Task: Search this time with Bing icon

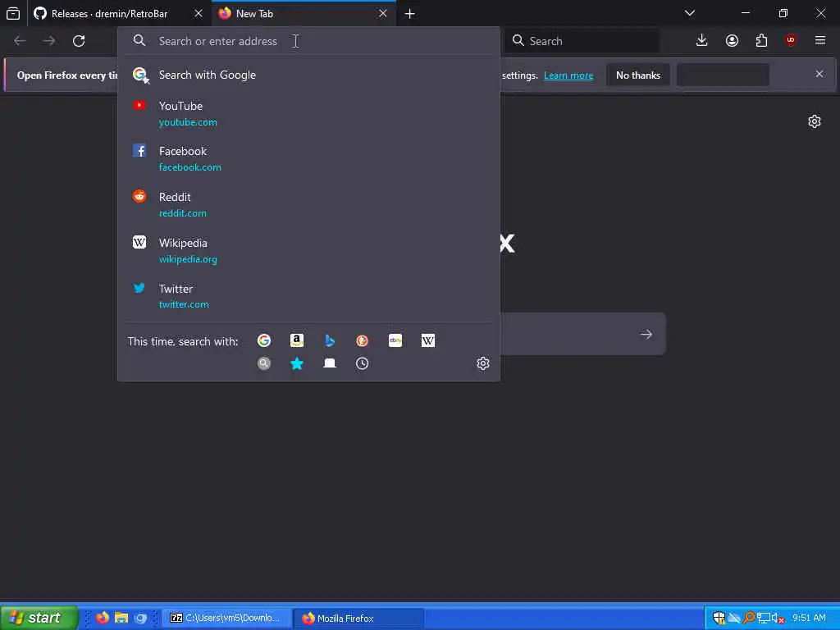Action: (330, 340)
